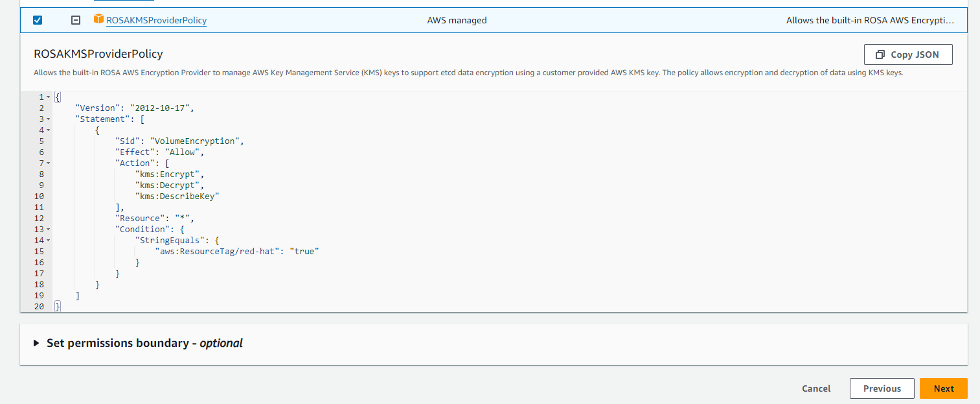Click the "2012-10-17" version value
The height and width of the screenshot is (404, 980).
coord(160,108)
